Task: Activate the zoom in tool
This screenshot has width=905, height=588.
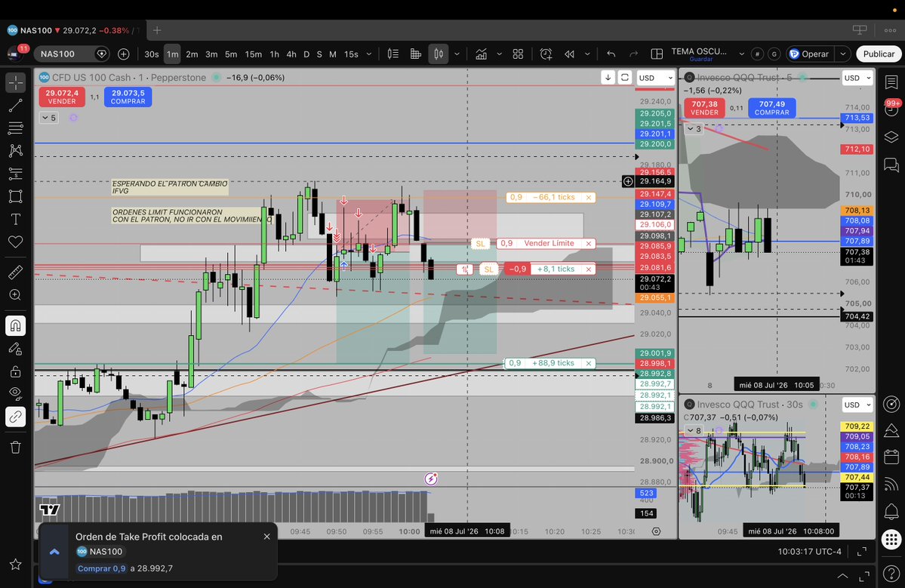Action: click(16, 295)
